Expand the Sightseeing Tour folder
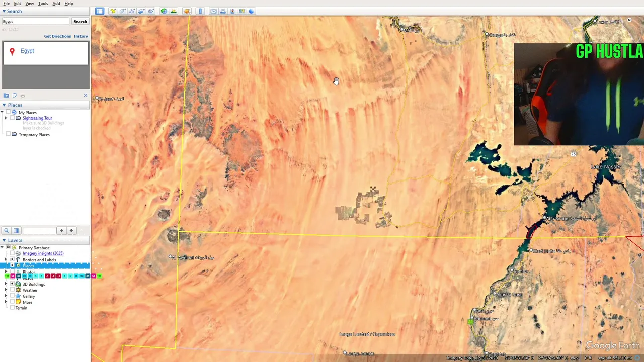This screenshot has height=362, width=644. 6,118
